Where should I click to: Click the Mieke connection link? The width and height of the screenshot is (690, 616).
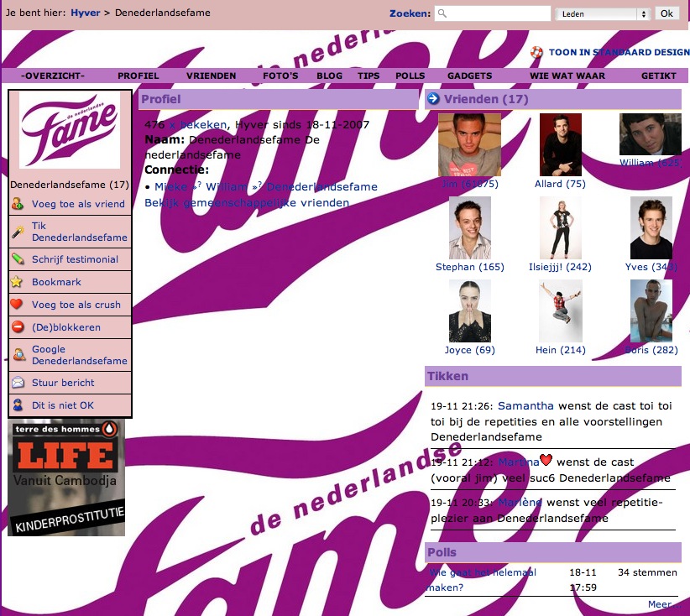[170, 187]
